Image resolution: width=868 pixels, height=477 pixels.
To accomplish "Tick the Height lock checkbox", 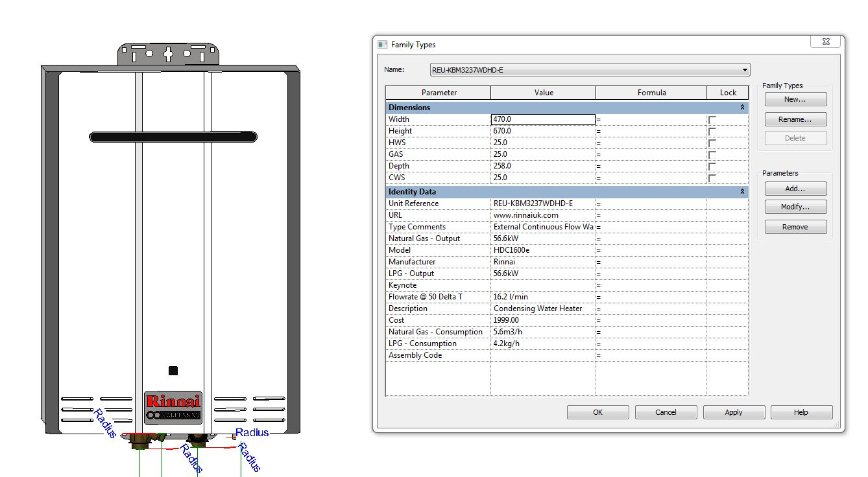I will (x=712, y=132).
